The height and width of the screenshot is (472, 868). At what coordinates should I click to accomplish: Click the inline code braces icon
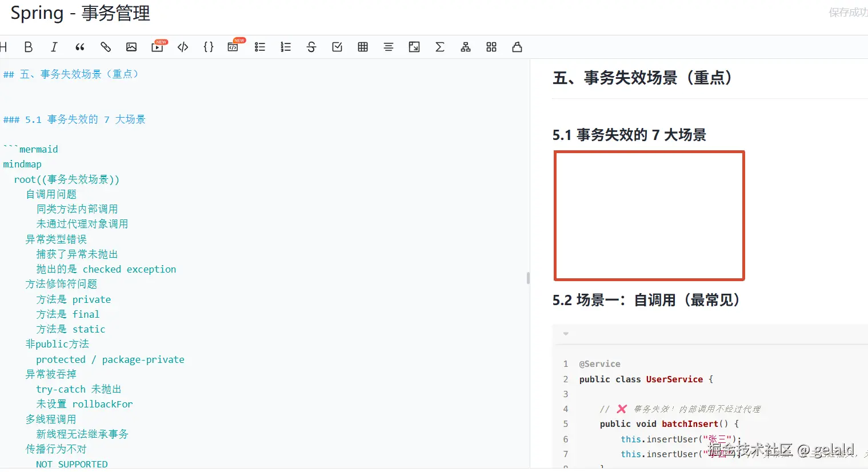[x=209, y=47]
